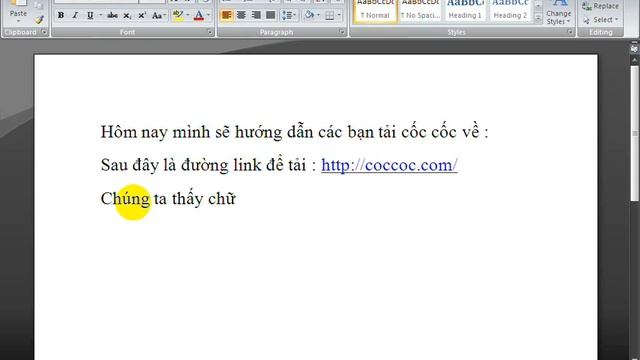
Task: Apply the Heading 2 style
Action: (x=510, y=11)
